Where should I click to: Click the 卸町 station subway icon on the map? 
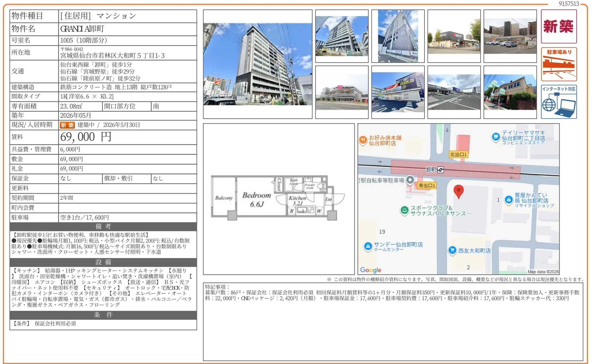coord(441,170)
